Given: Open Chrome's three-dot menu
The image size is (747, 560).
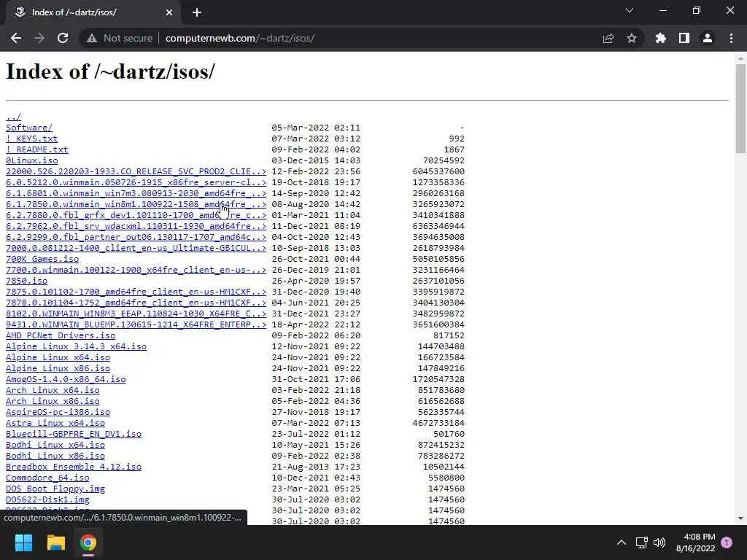Looking at the screenshot, I should [x=731, y=38].
